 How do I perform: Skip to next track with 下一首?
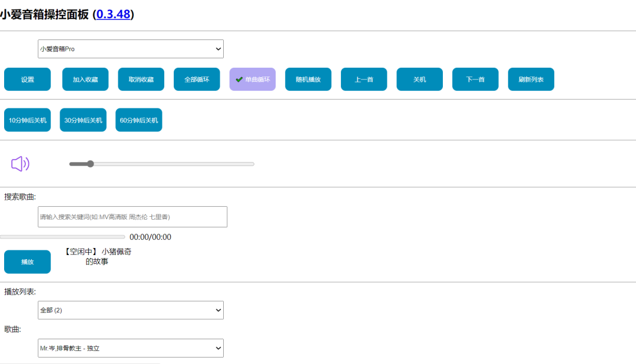click(475, 79)
